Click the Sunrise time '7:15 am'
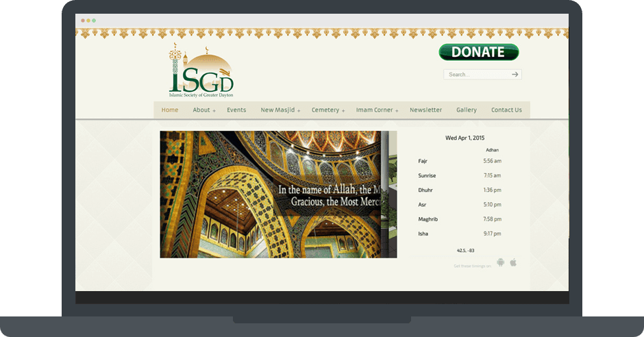Image resolution: width=644 pixels, height=337 pixels. [492, 175]
